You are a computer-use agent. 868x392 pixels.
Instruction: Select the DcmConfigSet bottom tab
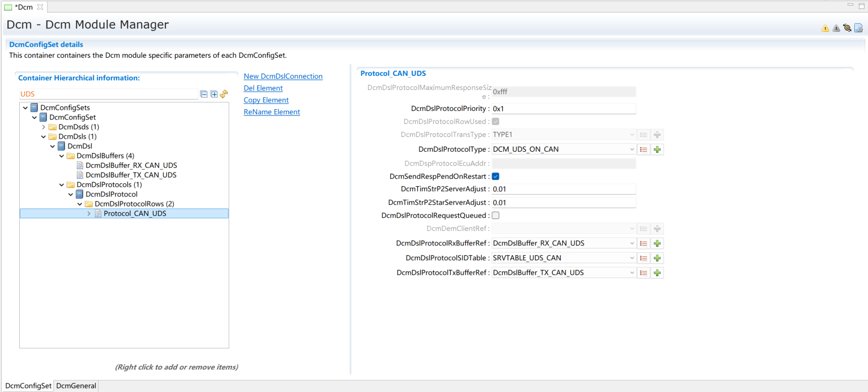[28, 386]
